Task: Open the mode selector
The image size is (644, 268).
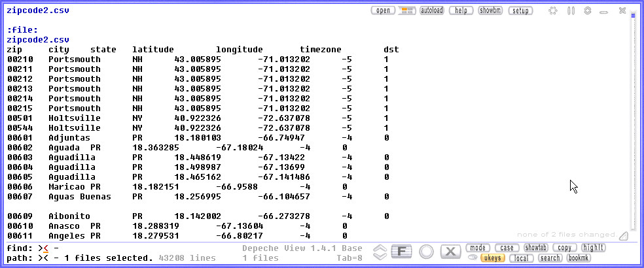Action: 478,248
